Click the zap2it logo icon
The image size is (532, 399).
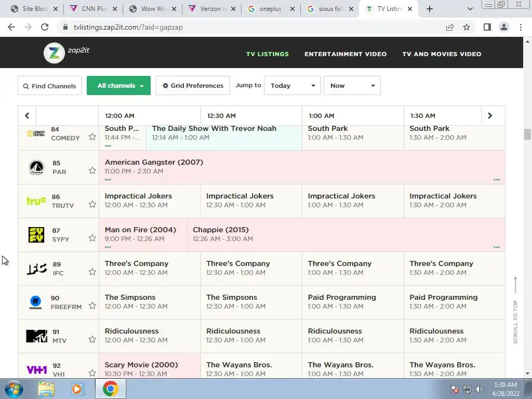click(x=54, y=53)
